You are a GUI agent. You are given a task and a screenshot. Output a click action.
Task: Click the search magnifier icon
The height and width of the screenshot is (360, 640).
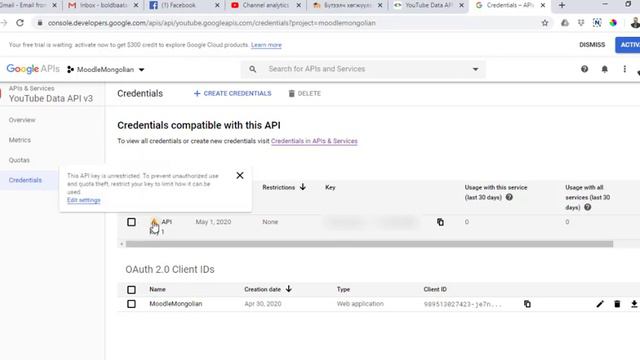click(253, 69)
